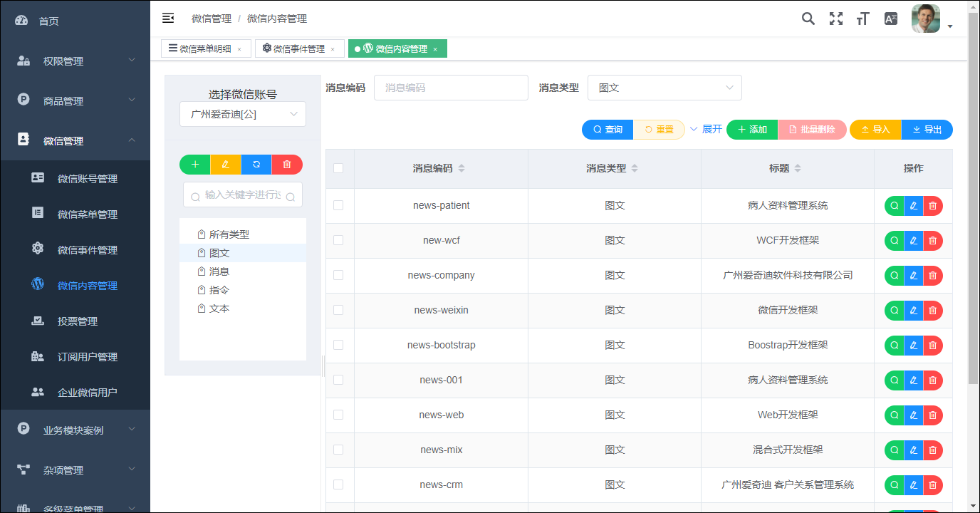980x513 pixels.
Task: Delete the news-weixin row
Action: coord(933,311)
